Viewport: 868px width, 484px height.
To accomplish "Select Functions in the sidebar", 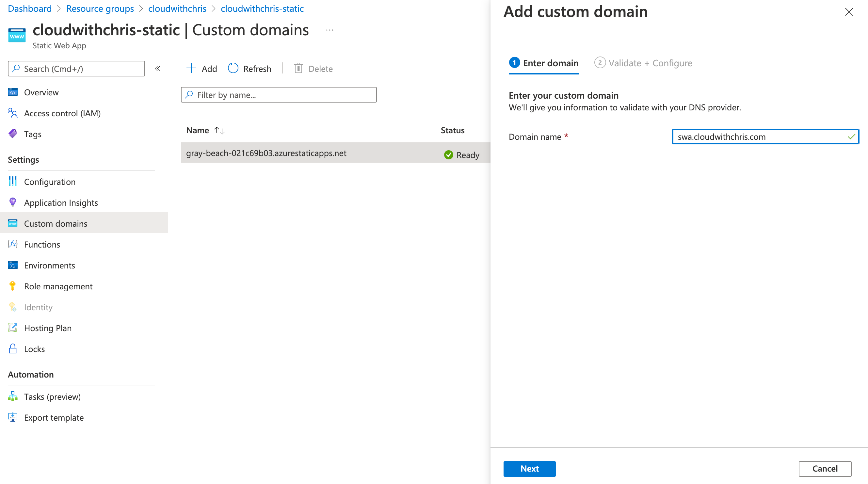I will (42, 244).
